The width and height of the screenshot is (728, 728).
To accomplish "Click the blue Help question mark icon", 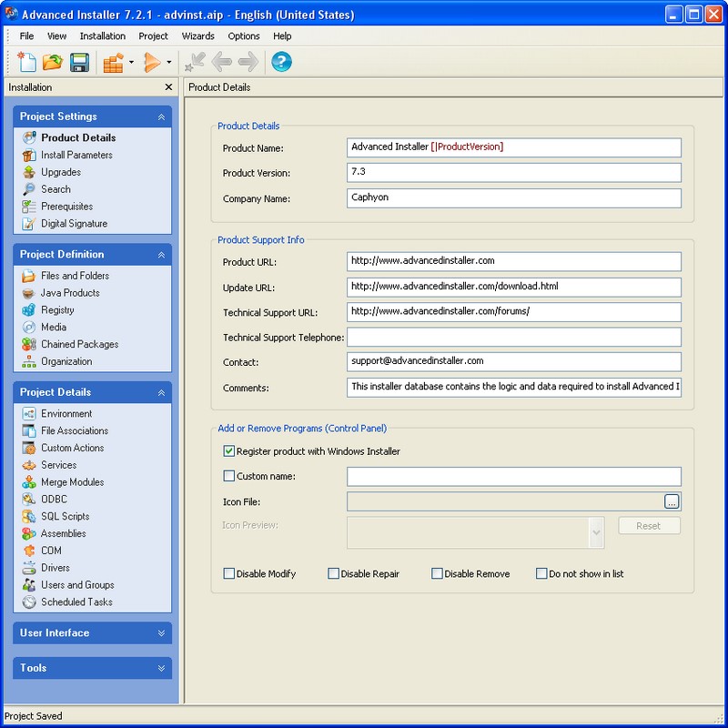I will pos(281,62).
